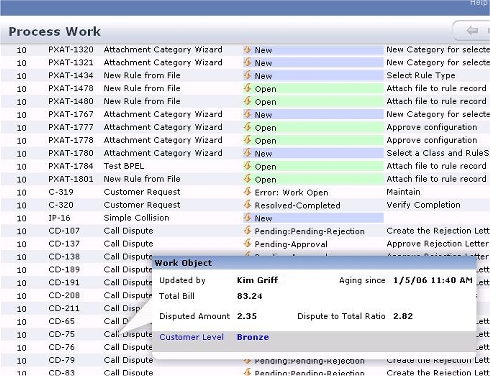
Task: Click the status icon in the PXAT-1767 row
Action: (247, 114)
